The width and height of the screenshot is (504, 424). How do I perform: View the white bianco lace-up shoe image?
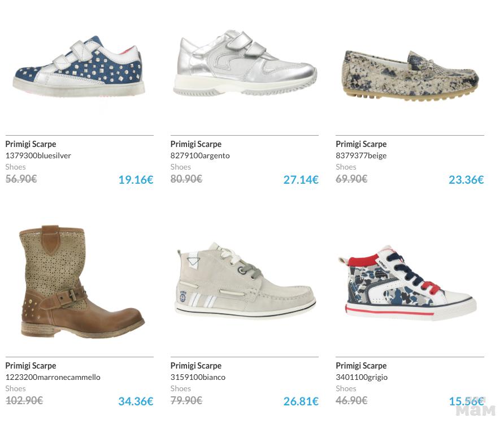tap(245, 281)
